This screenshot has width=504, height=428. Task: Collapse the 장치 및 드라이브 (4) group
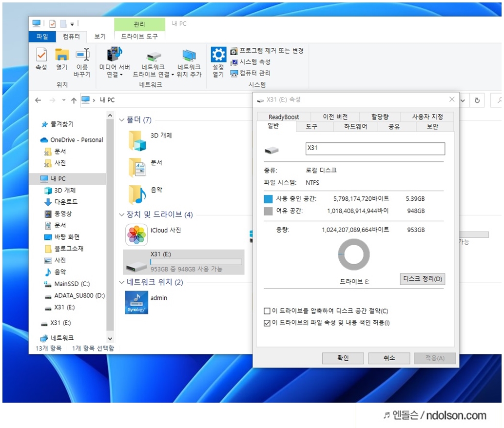(x=121, y=214)
